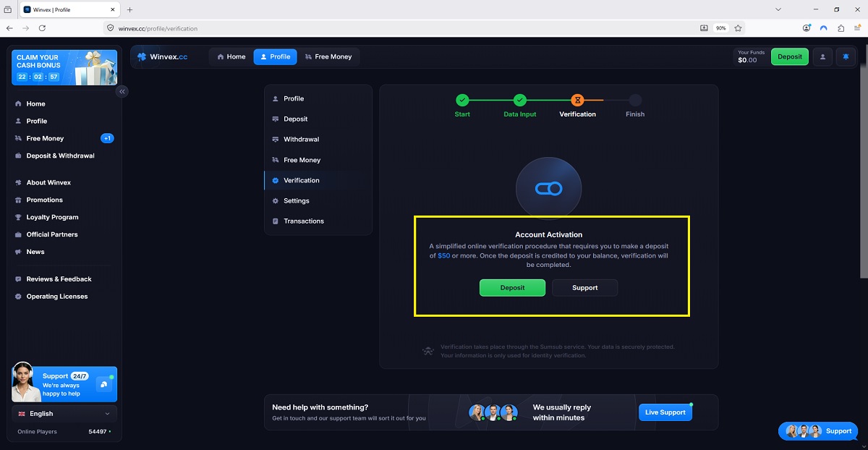
Task: Click the Deposit button under Account Activation
Action: tap(512, 288)
